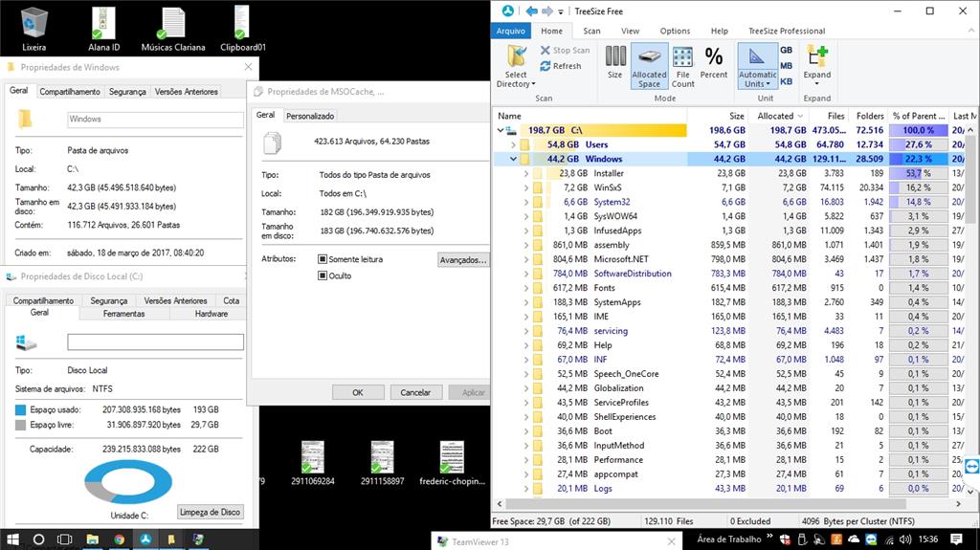This screenshot has width=980, height=550.
Task: Expand the WinSxS folder node
Action: (526, 187)
